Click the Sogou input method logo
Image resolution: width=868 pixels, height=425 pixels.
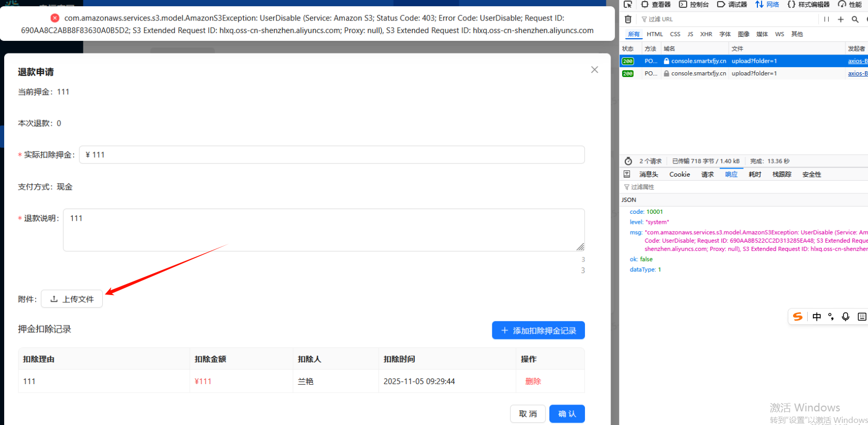coord(798,317)
